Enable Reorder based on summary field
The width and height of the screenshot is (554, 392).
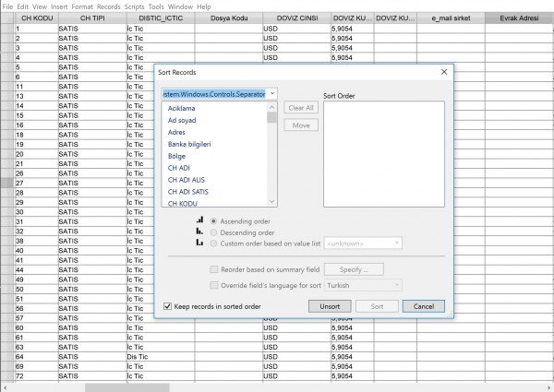coord(214,269)
